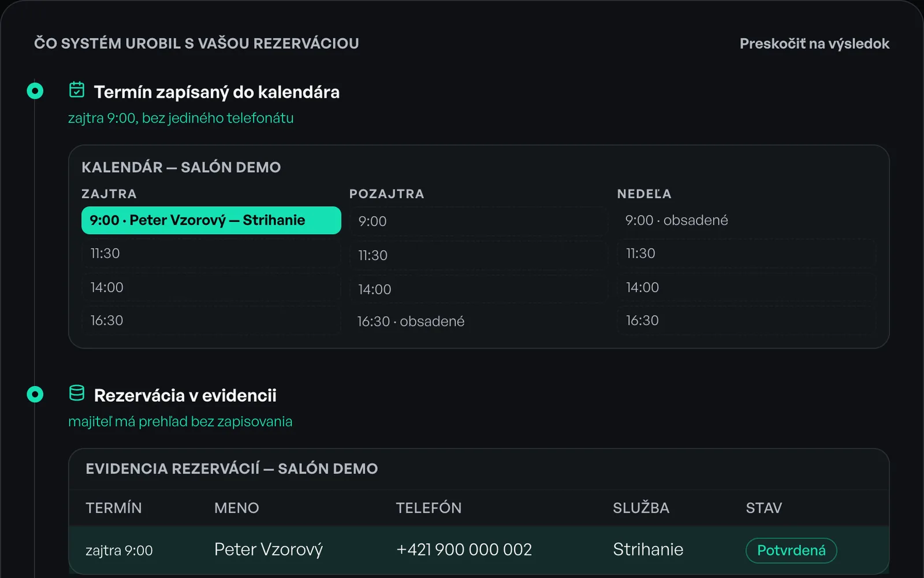Click the zajtra 9:00 table cell
The height and width of the screenshot is (578, 924).
119,550
